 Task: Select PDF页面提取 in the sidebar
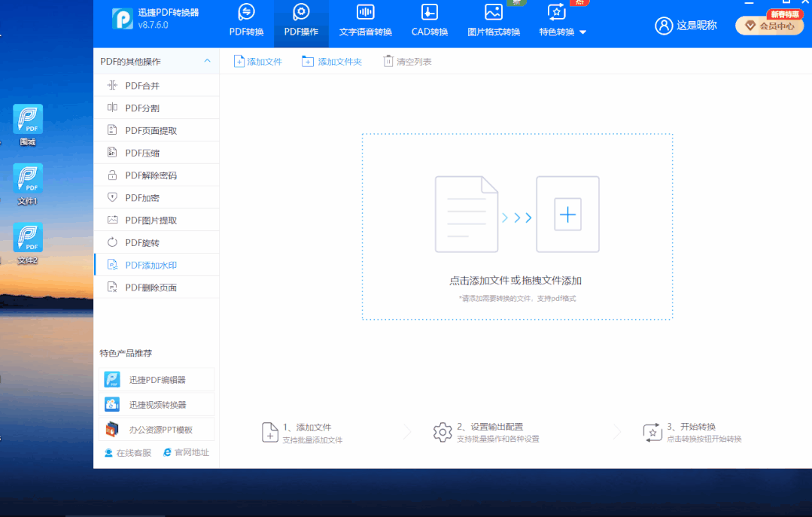[x=157, y=130]
